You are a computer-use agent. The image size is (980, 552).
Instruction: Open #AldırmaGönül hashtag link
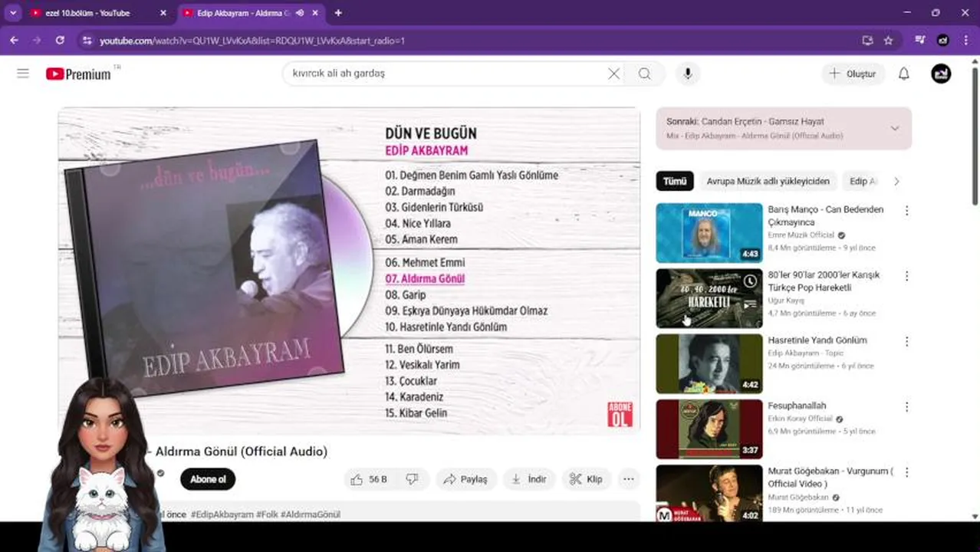[311, 514]
